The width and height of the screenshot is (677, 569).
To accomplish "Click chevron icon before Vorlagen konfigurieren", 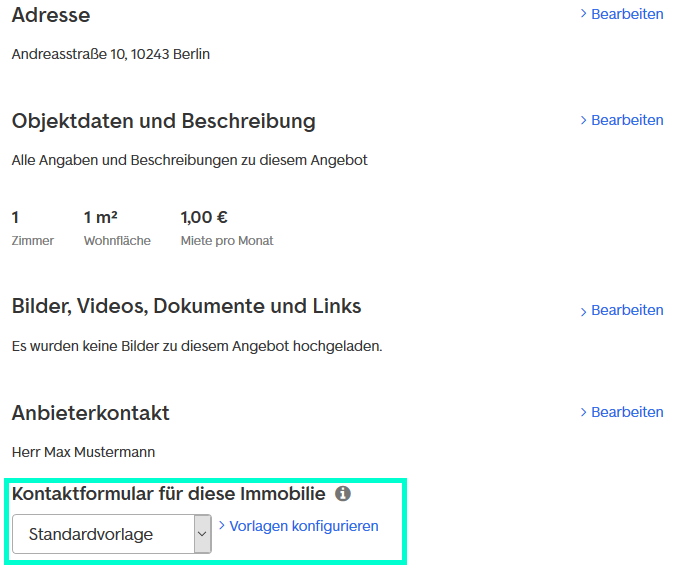I will coord(222,526).
